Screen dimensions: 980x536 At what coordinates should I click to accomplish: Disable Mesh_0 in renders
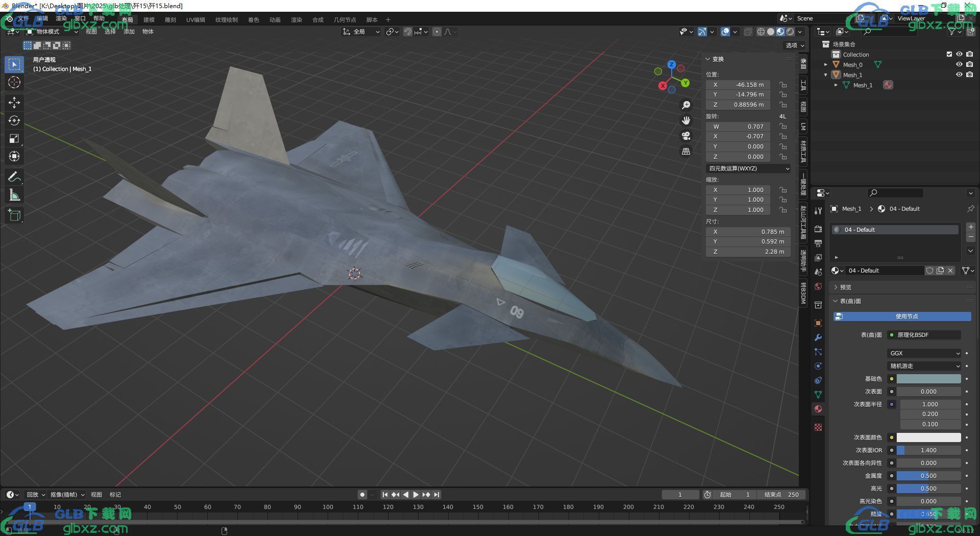(969, 64)
